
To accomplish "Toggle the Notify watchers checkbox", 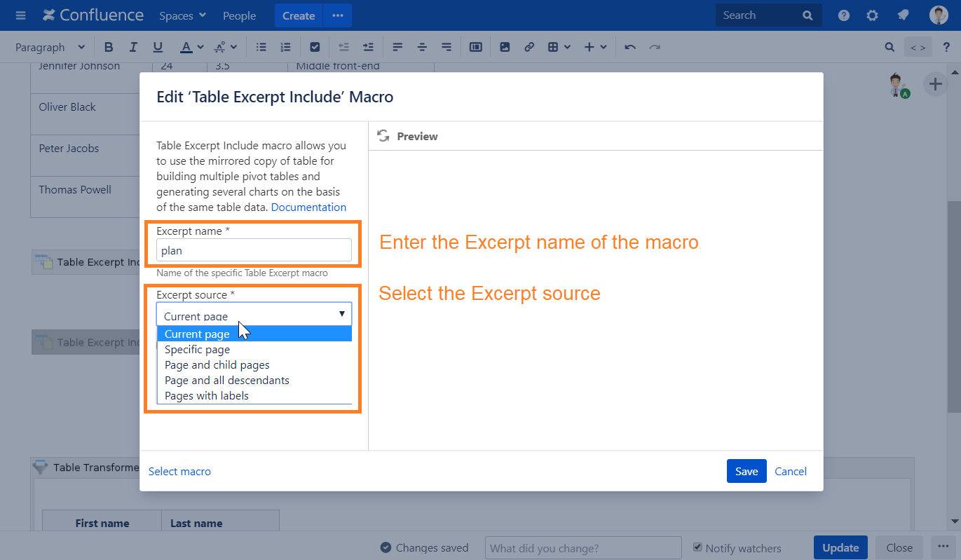I will (697, 547).
